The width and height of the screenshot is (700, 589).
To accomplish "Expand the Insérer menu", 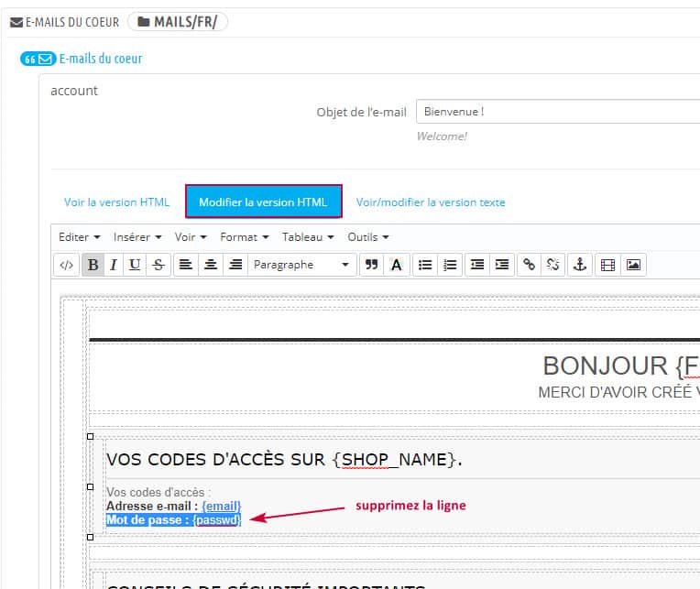I will 137,237.
